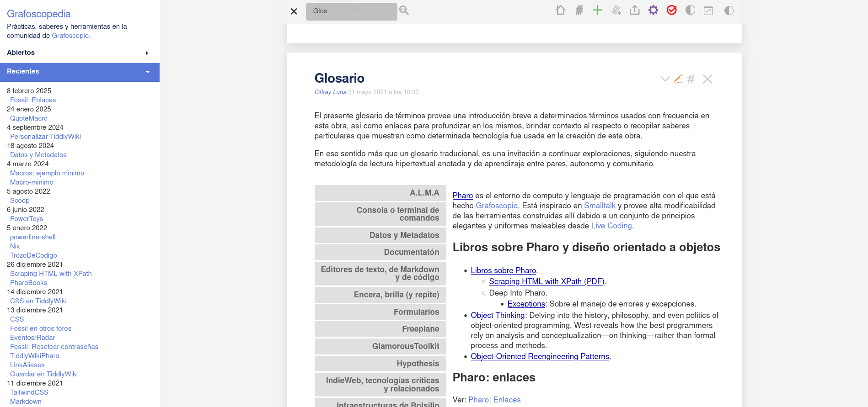Open Scraping HTML with XPath (PDF) link

pos(547,281)
